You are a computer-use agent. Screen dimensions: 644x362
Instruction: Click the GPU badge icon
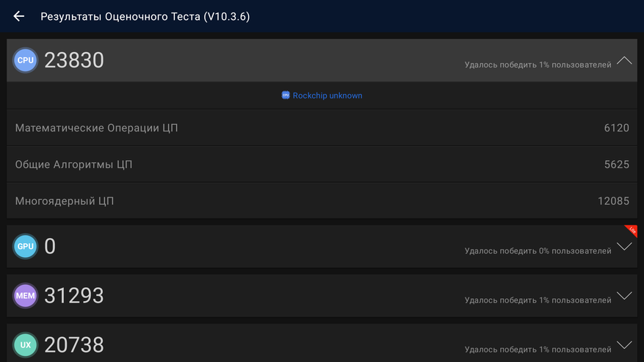click(25, 247)
